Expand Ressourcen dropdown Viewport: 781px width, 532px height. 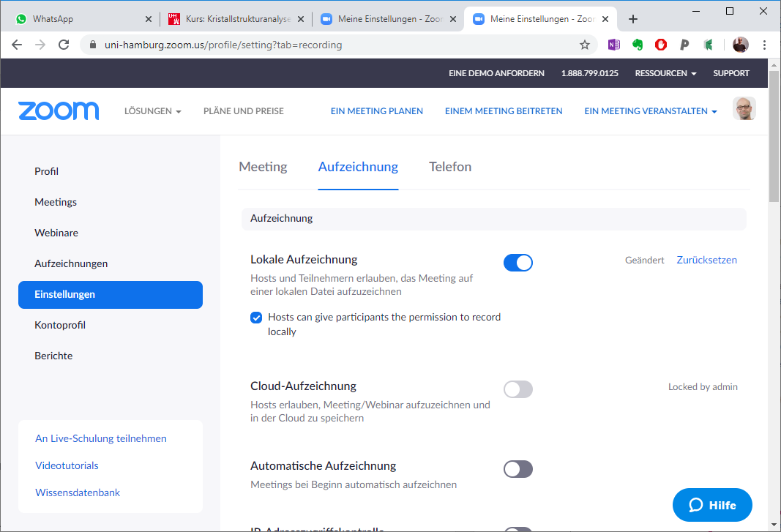click(x=665, y=73)
